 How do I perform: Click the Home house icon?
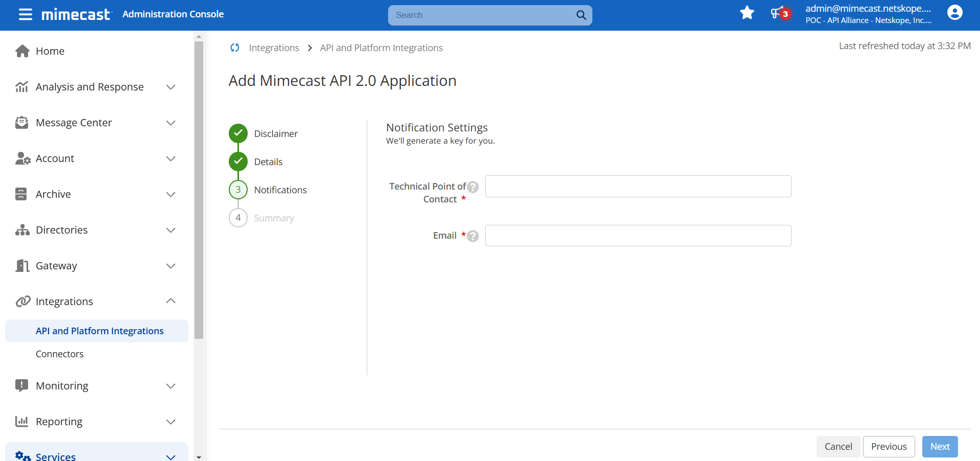coord(22,51)
